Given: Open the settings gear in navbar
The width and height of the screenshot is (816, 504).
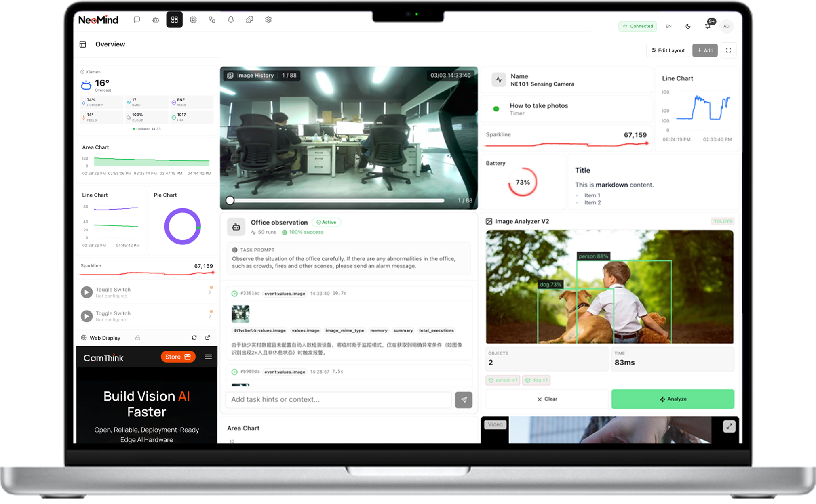Looking at the screenshot, I should [x=268, y=19].
